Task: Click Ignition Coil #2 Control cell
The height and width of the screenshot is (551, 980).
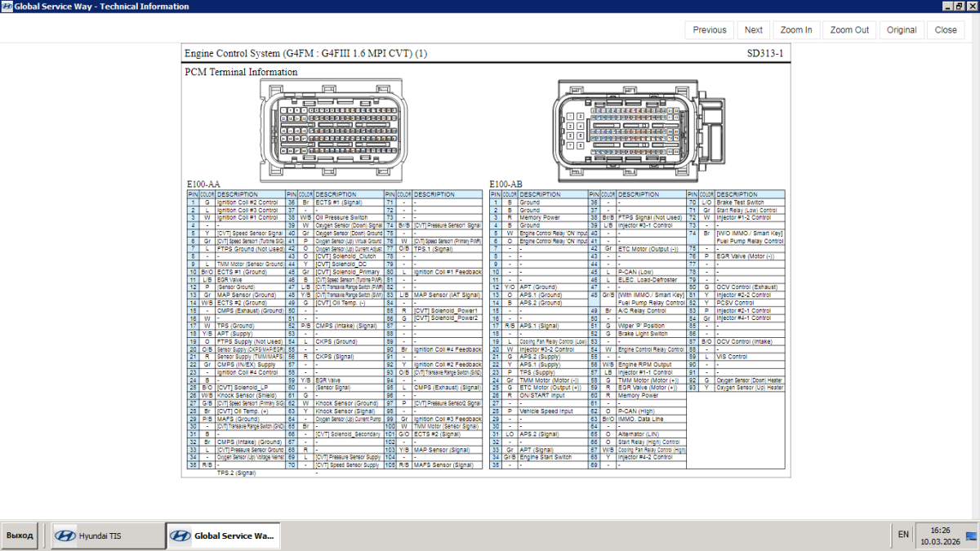Action: (x=250, y=202)
